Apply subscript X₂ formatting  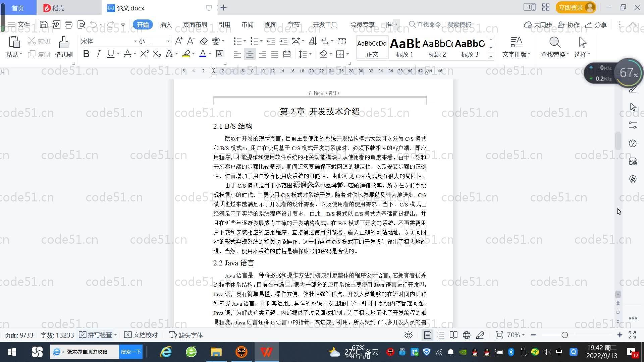tap(157, 54)
